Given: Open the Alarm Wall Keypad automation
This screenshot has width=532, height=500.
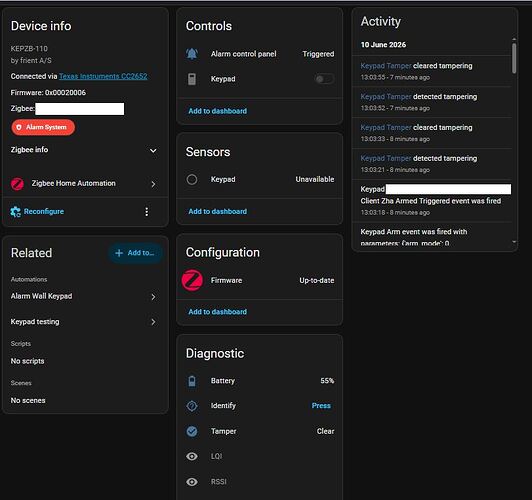Looking at the screenshot, I should tap(84, 296).
